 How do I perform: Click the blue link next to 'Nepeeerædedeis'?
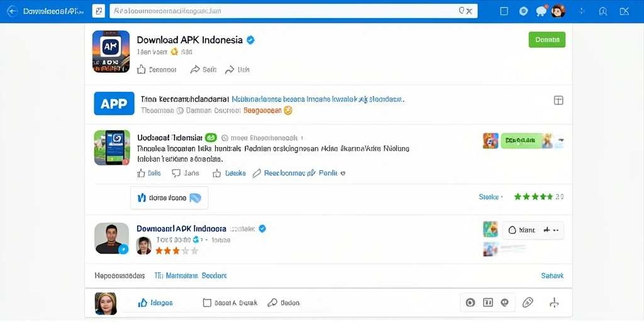pyautogui.click(x=191, y=275)
